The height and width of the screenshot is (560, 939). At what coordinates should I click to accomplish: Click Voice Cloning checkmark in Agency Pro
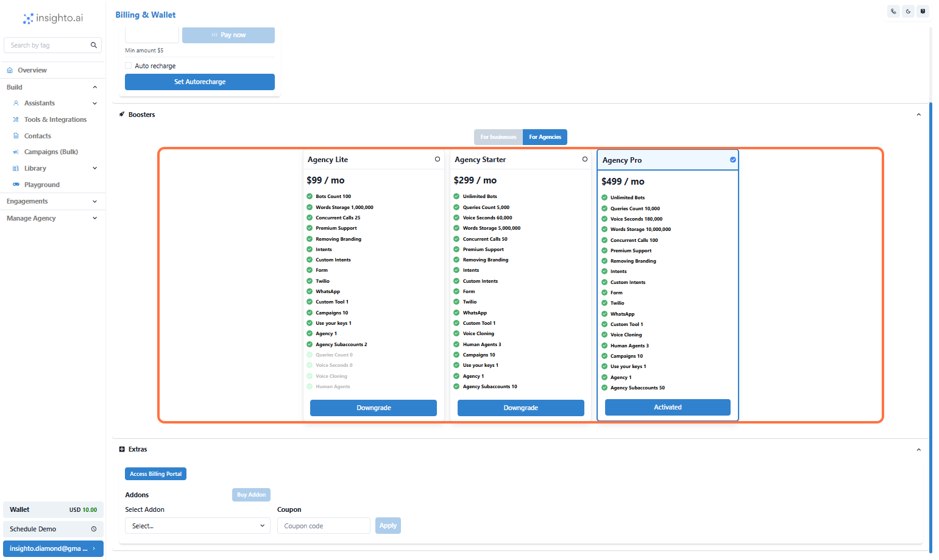604,335
